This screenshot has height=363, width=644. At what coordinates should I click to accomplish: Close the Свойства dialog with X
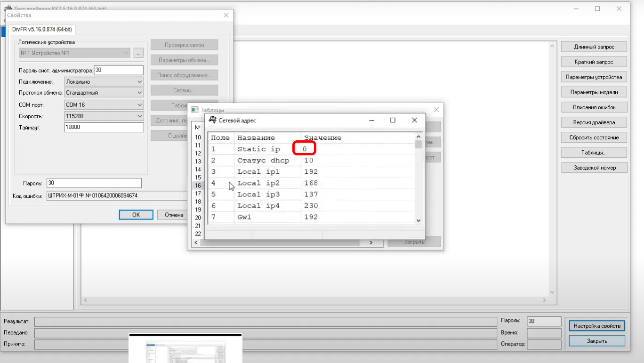tap(226, 16)
